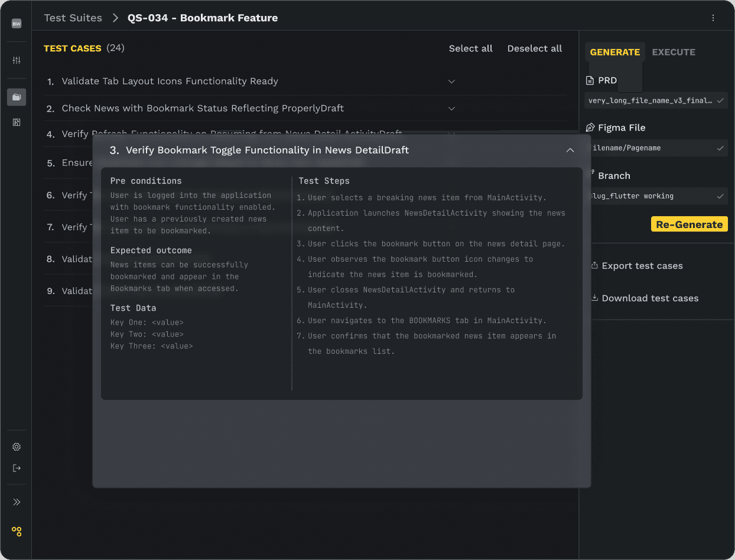Select Check News with Bookmark Status row
735x560 pixels.
pyautogui.click(x=306, y=109)
